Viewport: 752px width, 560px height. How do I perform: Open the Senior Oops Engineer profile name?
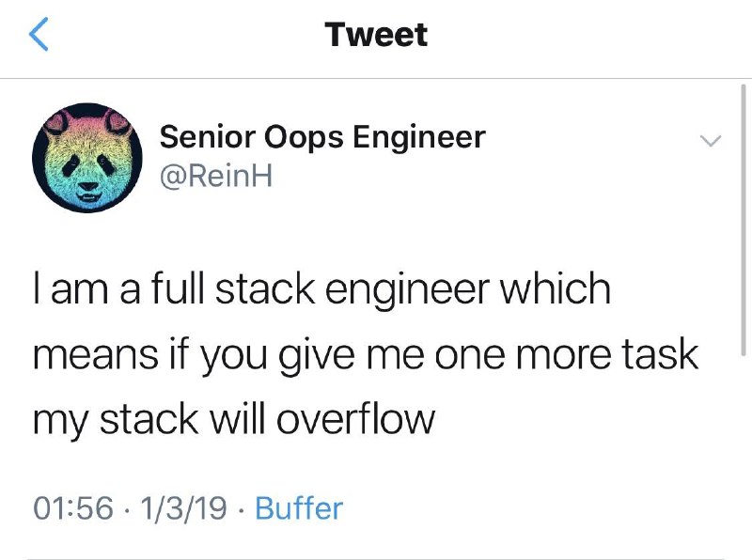(322, 137)
